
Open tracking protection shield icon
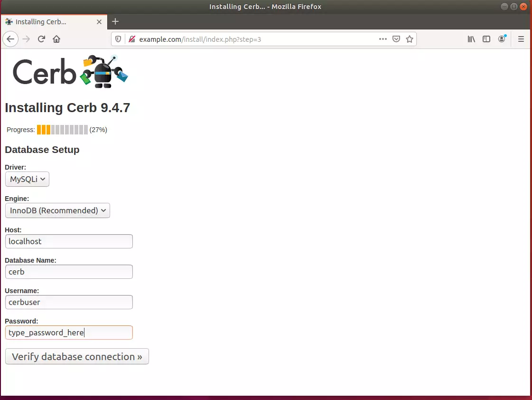(x=118, y=39)
